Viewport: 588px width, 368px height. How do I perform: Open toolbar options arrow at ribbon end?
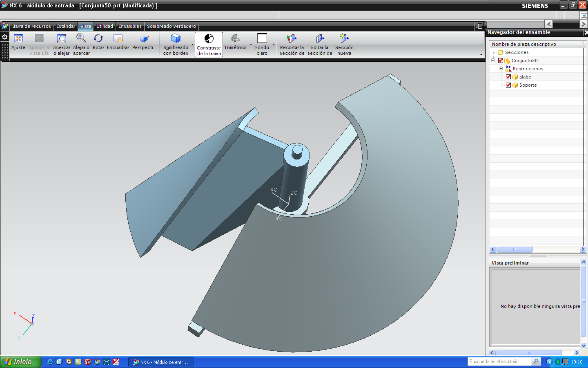481,54
